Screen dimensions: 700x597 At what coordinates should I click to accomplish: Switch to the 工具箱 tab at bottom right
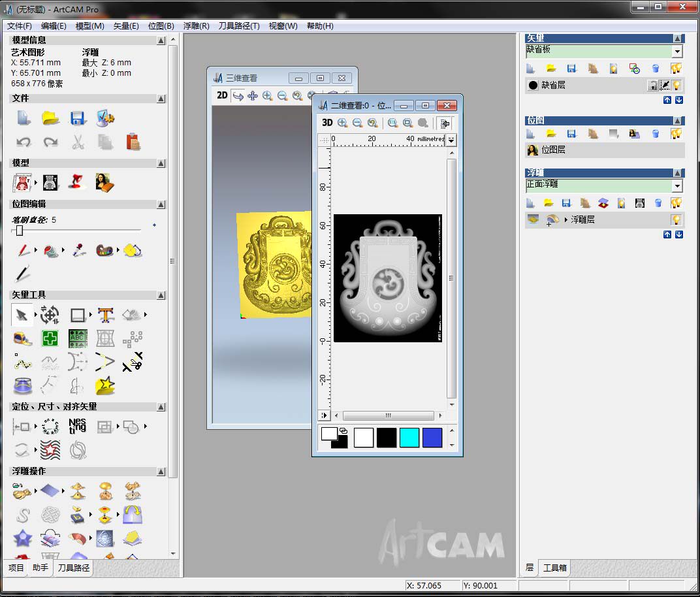[554, 568]
